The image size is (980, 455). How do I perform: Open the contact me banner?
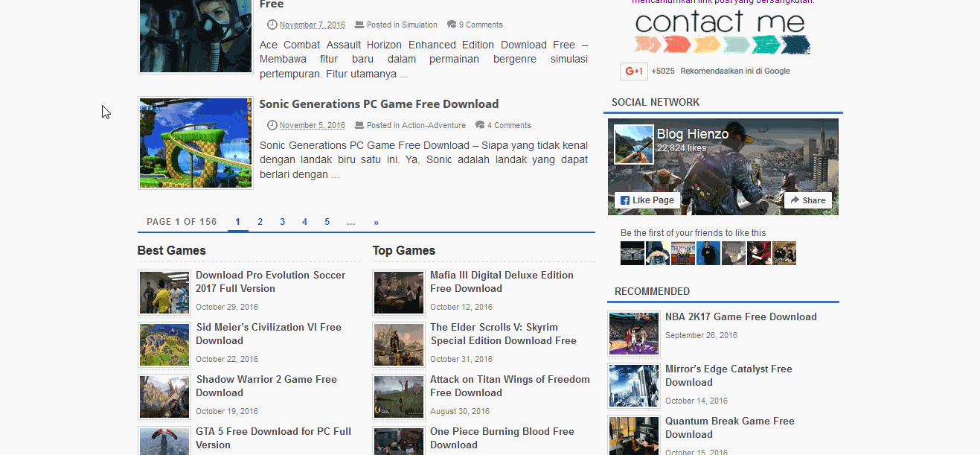point(722,32)
